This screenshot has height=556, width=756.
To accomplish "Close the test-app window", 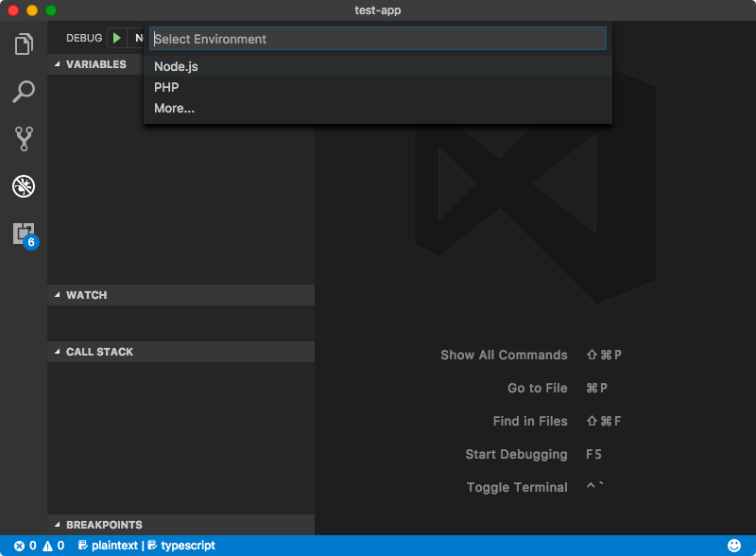I will tap(13, 10).
